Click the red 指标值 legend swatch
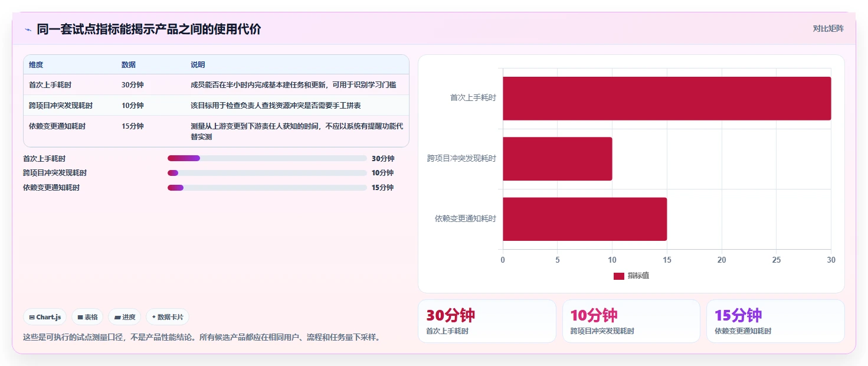868x366 pixels. coord(619,276)
